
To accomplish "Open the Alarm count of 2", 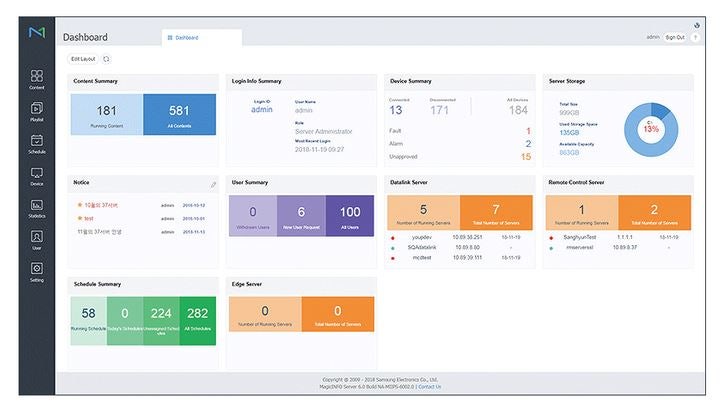I will tap(528, 144).
